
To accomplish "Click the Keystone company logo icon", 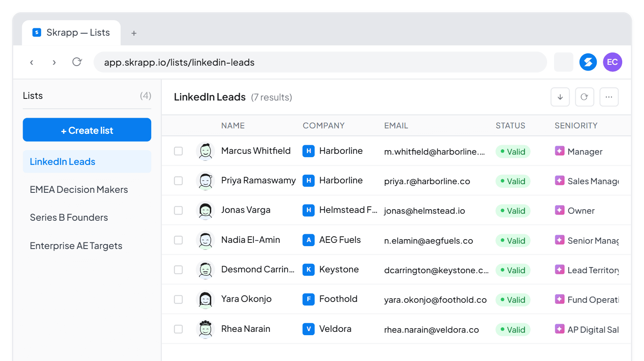I will [x=308, y=270].
